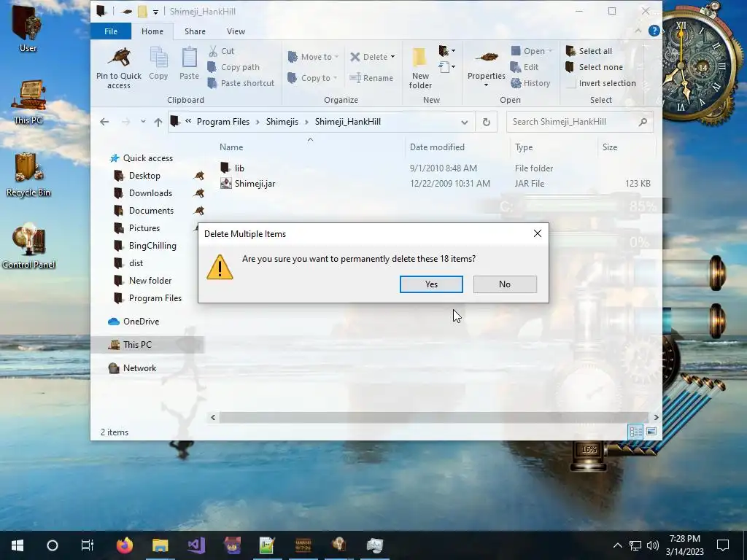Click Paste shortcut in ribbon
This screenshot has height=560, width=747.
(241, 83)
